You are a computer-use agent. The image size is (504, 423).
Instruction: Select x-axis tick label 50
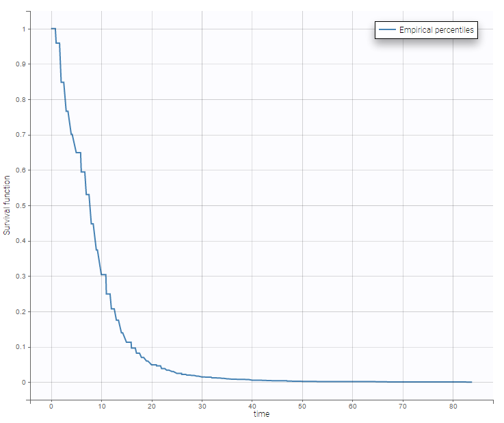[x=302, y=407]
